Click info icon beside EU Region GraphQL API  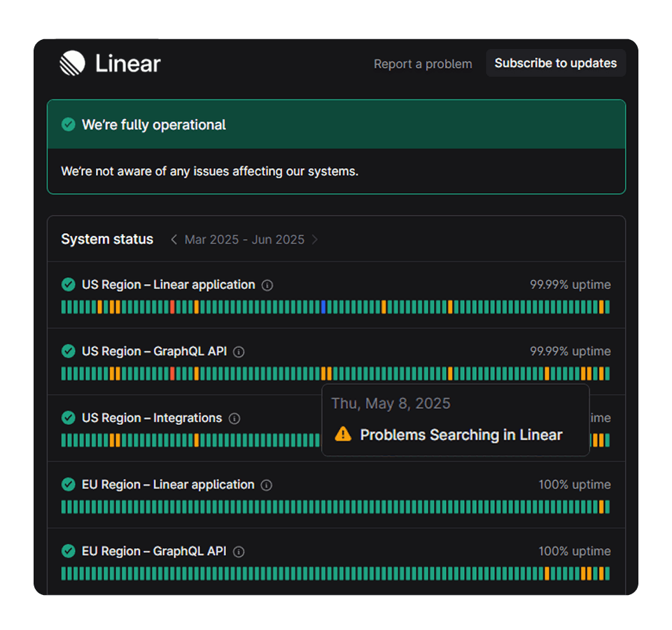coord(239,552)
